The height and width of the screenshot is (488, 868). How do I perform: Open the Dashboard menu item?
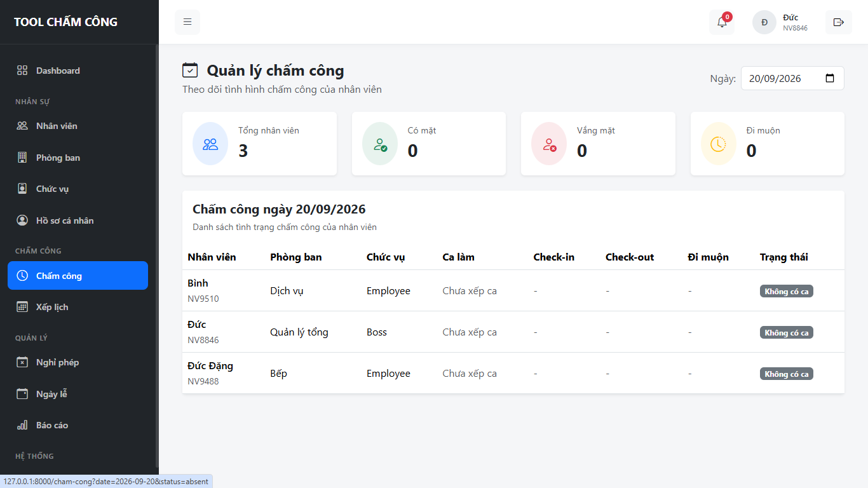coord(78,71)
